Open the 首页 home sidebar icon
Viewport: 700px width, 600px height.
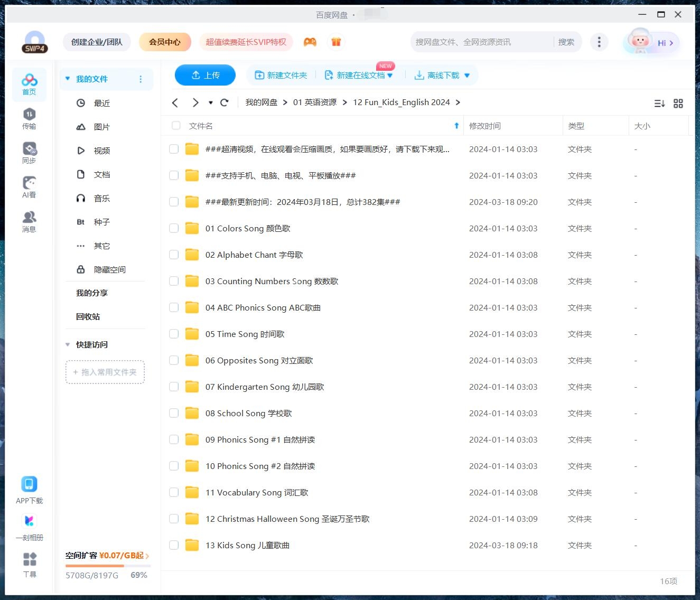[x=29, y=84]
